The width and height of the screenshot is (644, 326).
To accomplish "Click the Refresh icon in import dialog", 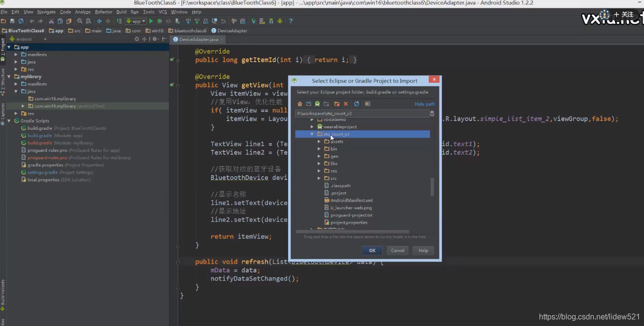I will pos(356,104).
